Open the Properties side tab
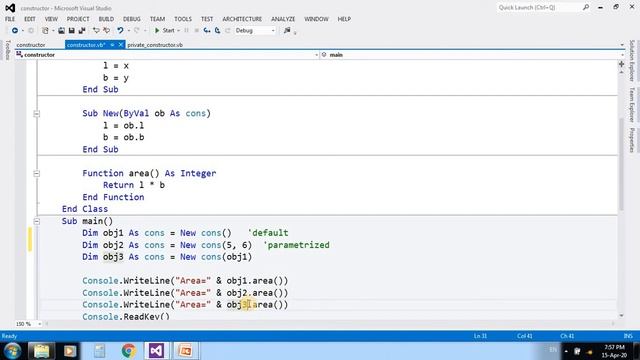640x360 pixels. (632, 140)
